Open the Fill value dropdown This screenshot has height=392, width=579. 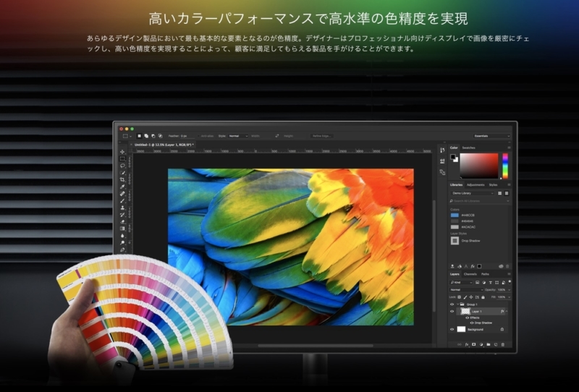tap(510, 297)
